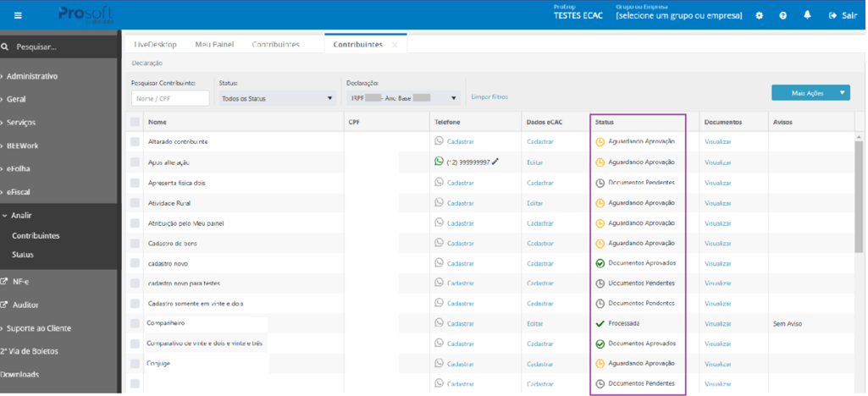The width and height of the screenshot is (868, 396).
Task: Click the Prosoft logo
Action: pos(86,15)
